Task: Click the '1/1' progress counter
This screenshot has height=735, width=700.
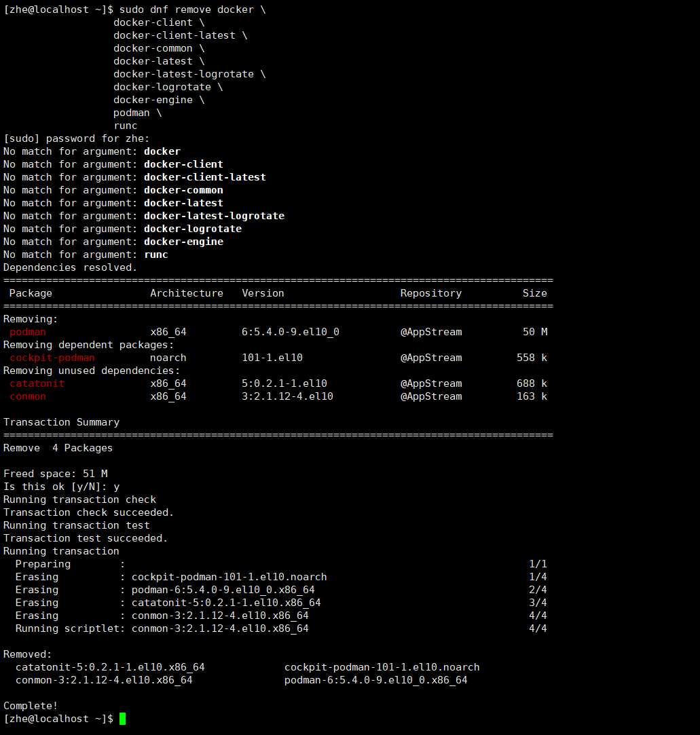Action: coord(538,564)
